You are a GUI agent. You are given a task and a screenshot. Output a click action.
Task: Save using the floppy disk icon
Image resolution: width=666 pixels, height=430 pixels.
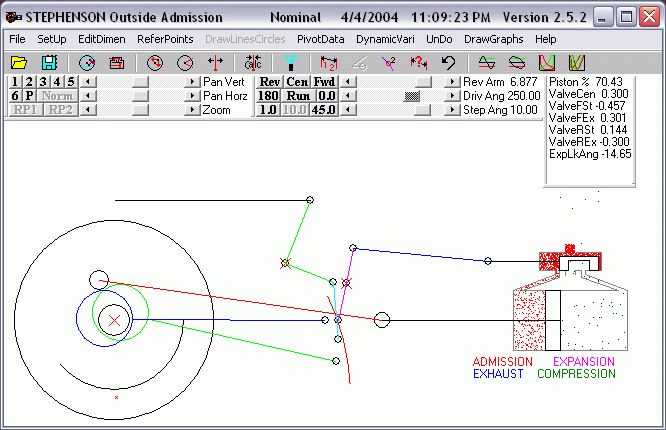pos(49,63)
